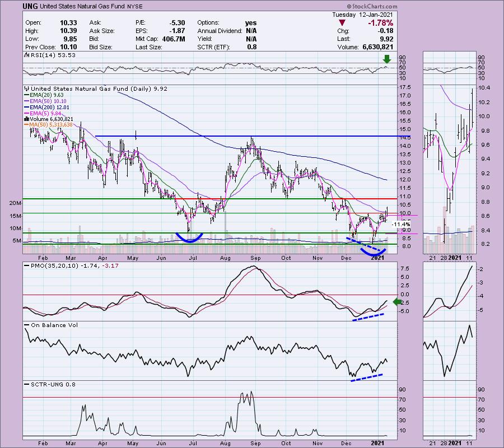Screen dimensions: 504x448
Task: Click the SCTR-UNG 0.8 panel label
Action: pos(53,384)
